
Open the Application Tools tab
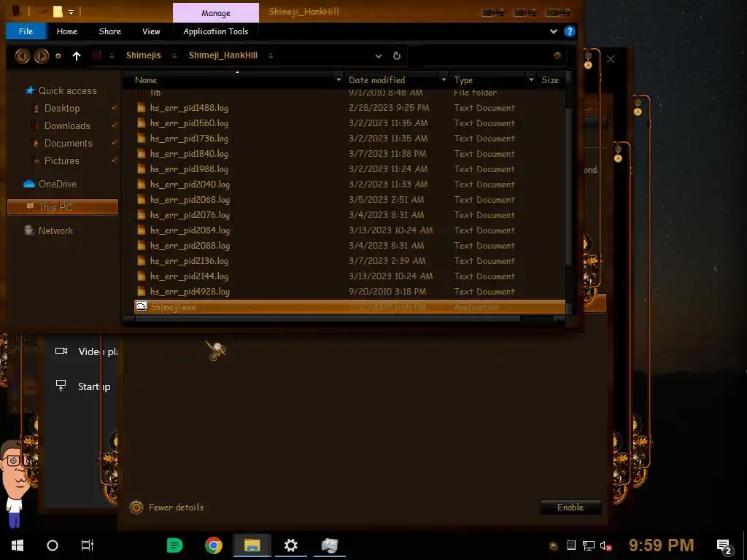[216, 31]
